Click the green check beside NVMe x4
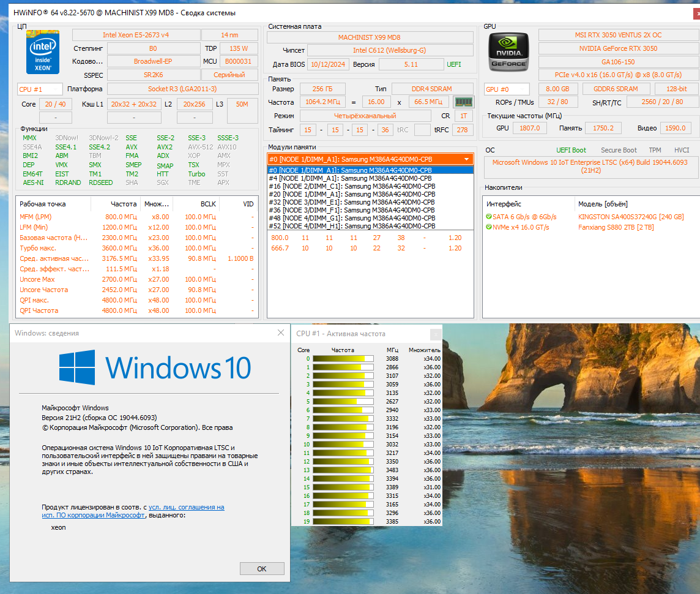700x594 pixels. pos(489,227)
